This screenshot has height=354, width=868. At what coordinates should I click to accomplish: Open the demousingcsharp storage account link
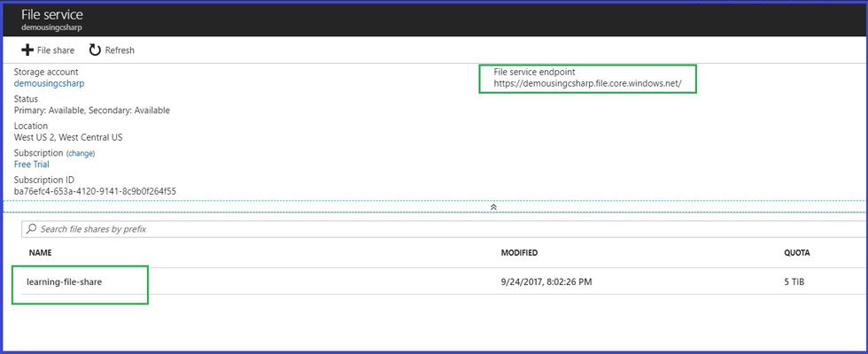50,83
